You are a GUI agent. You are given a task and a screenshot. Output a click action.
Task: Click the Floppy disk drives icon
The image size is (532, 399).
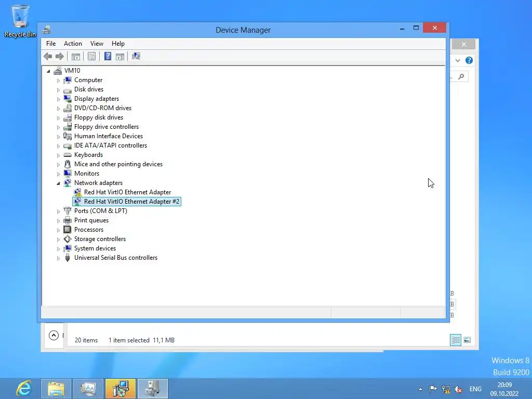(x=68, y=117)
